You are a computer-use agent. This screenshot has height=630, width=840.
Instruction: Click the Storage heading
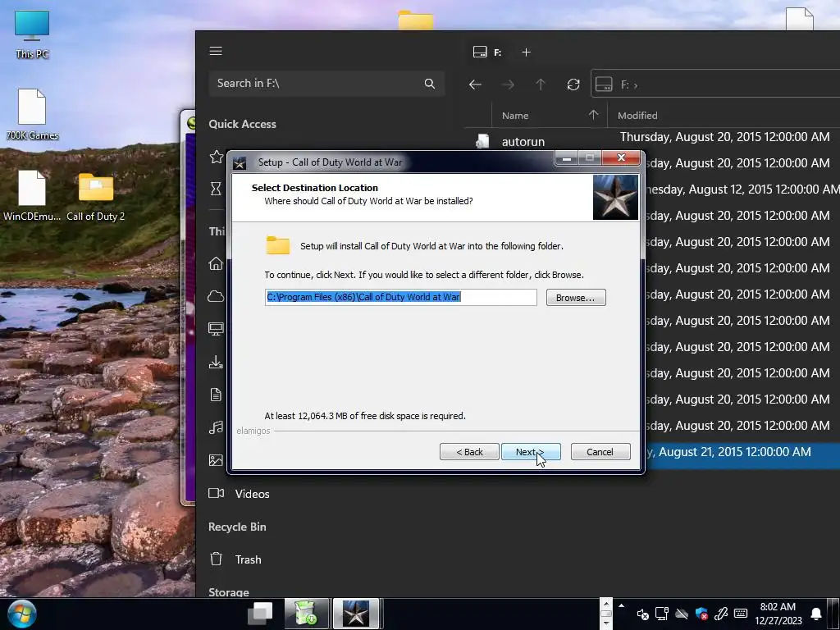tap(229, 592)
